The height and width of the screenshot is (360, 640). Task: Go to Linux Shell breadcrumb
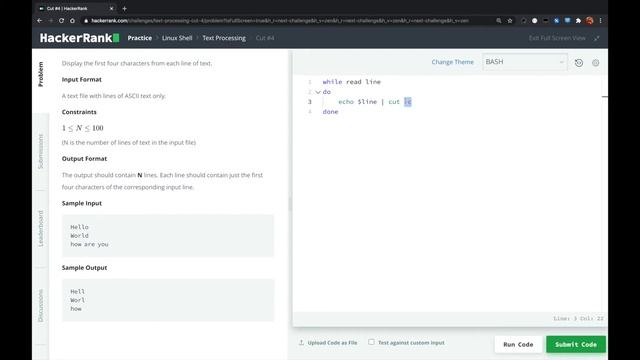click(177, 38)
